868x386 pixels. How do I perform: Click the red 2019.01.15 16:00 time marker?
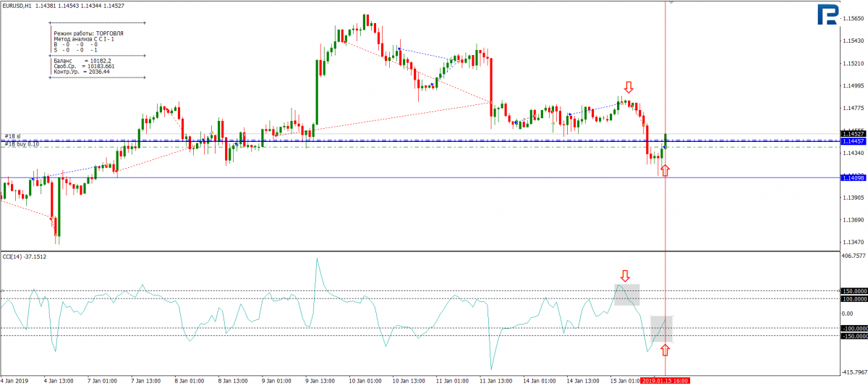665,381
